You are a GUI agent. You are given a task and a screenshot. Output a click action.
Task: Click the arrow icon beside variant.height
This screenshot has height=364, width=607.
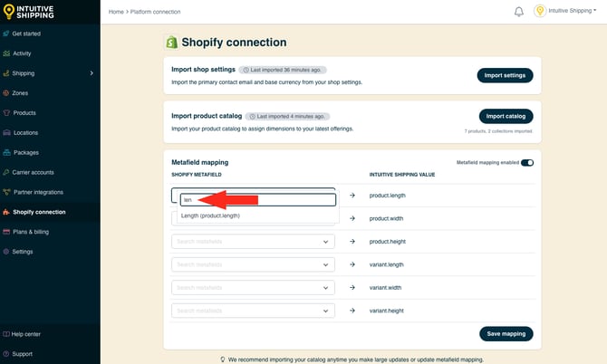(x=352, y=311)
